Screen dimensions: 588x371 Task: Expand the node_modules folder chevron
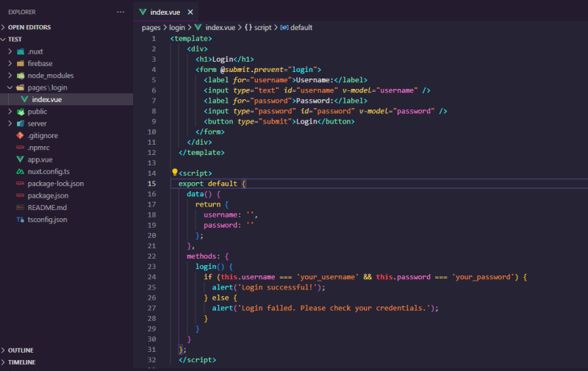tap(10, 76)
